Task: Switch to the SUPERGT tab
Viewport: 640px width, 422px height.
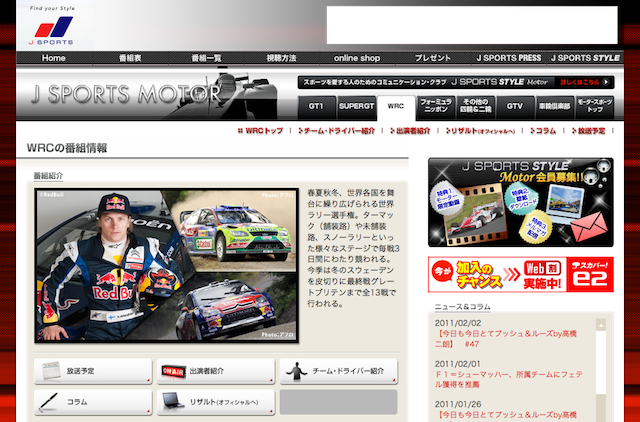Action: (355, 105)
